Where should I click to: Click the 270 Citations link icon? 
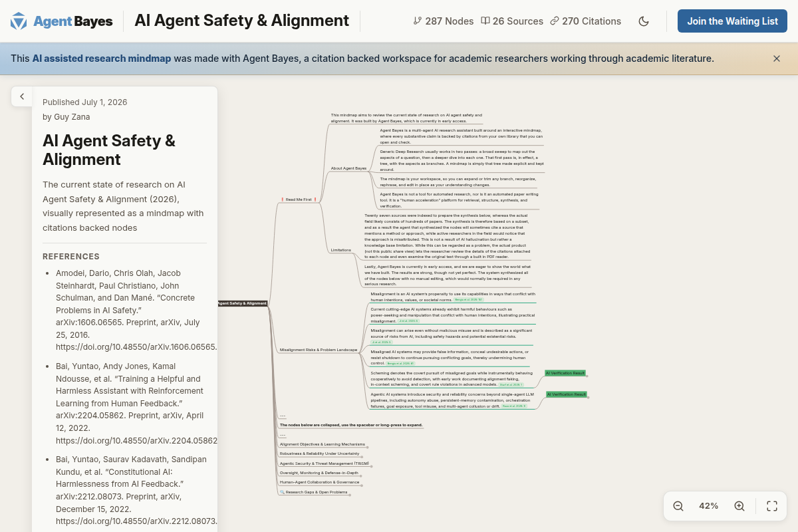(555, 21)
